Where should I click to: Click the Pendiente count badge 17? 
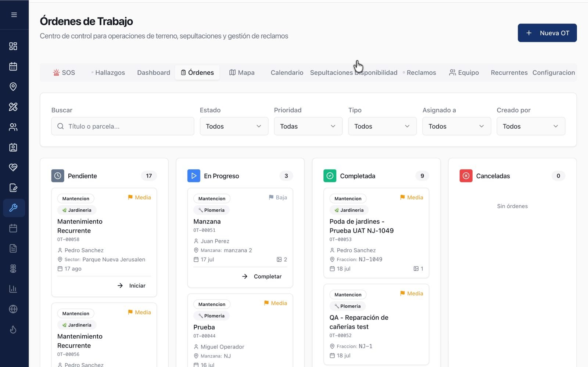coord(149,176)
